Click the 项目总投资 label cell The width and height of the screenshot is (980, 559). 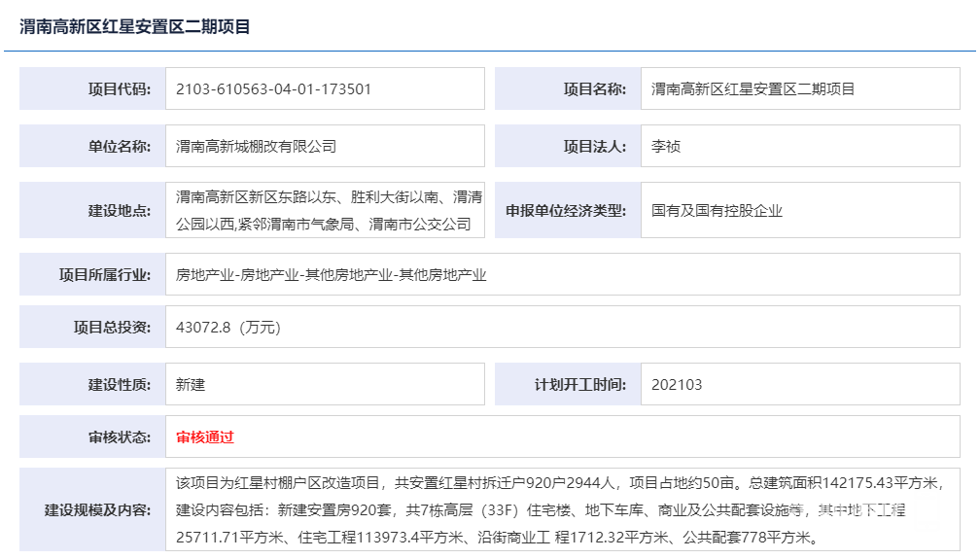[93, 328]
